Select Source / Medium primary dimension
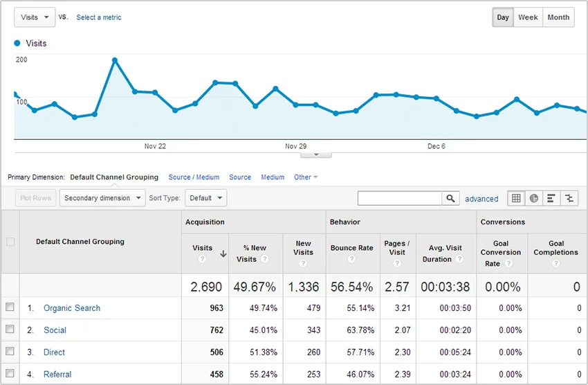This screenshot has width=588, height=385. click(194, 177)
